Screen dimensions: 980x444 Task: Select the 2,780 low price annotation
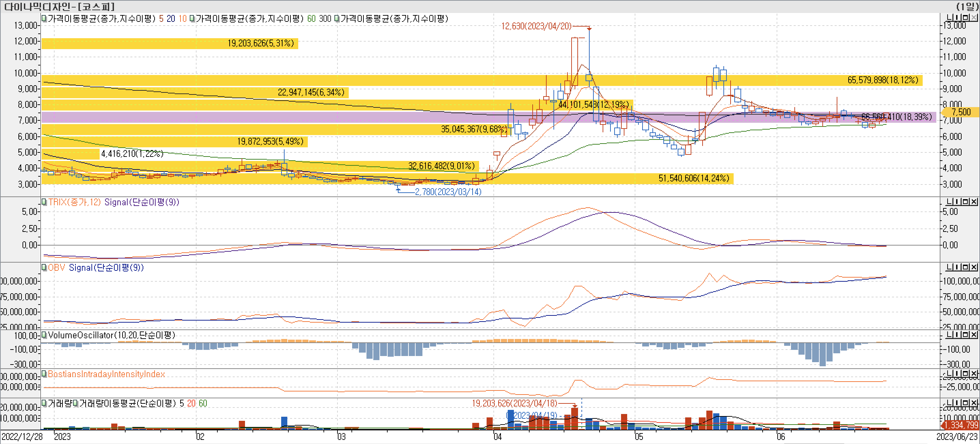pos(448,192)
